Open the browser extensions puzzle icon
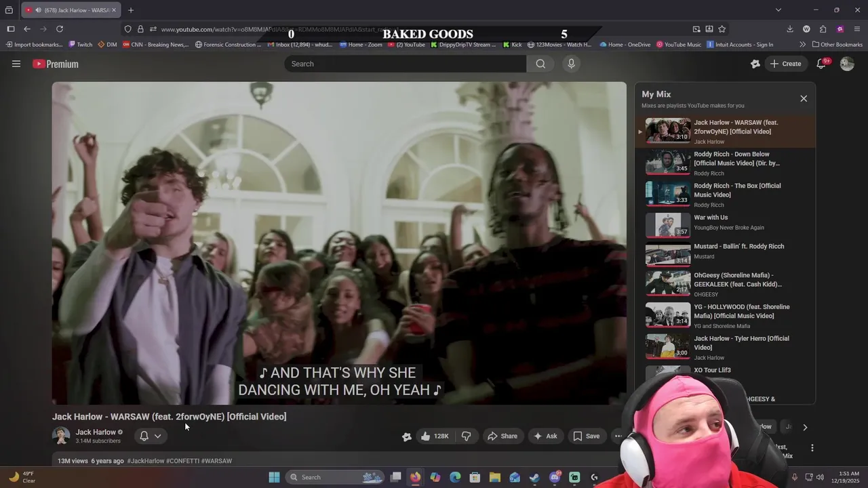The image size is (868, 488). tap(823, 29)
